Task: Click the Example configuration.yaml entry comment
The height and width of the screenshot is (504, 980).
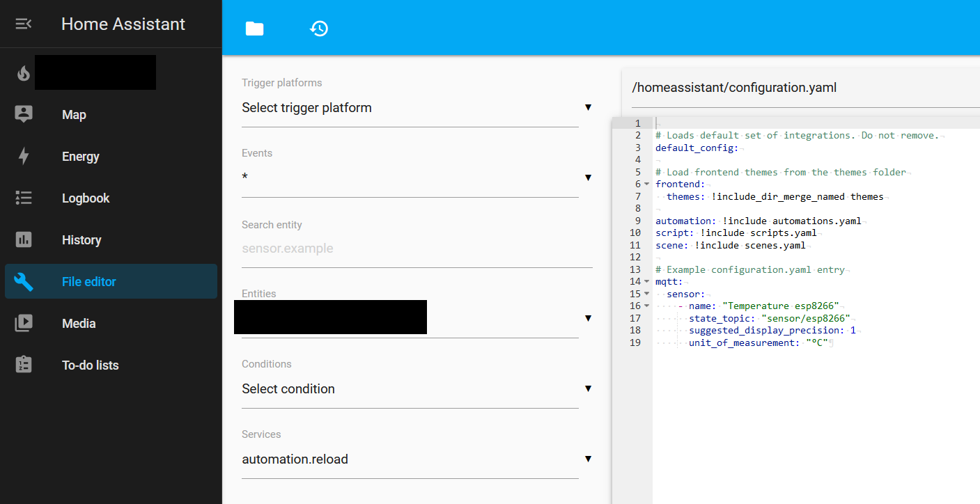Action: coord(750,269)
